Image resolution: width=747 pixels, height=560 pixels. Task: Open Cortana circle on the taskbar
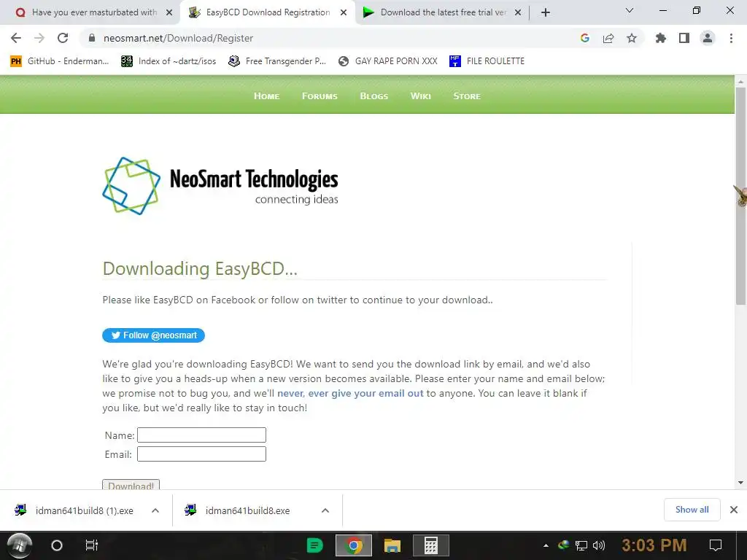tap(57, 545)
